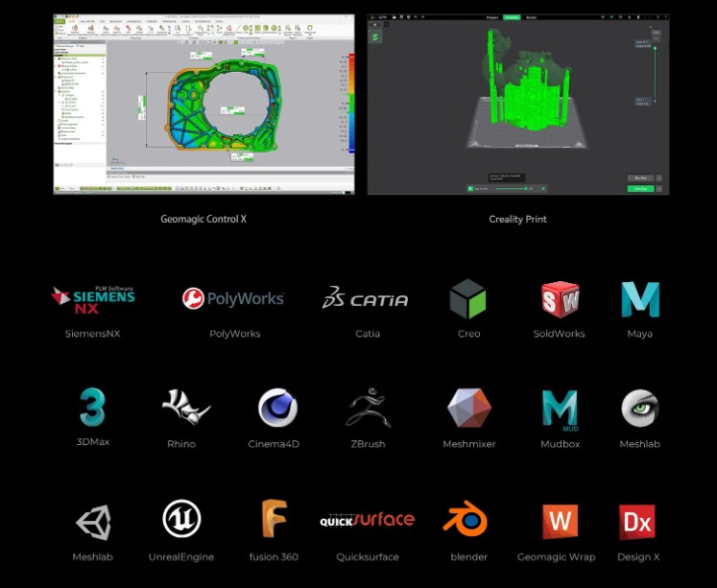Click the green button at Creality Print's bottom right

click(640, 189)
